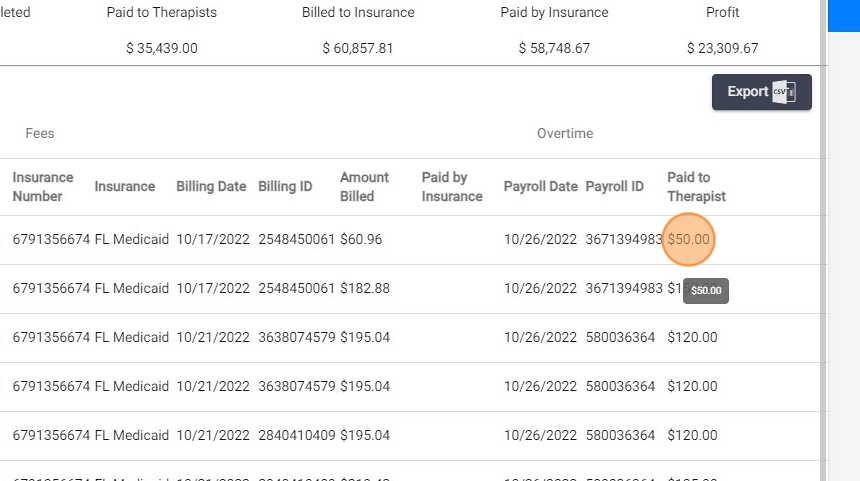
Task: Click the CSV file icon on Export
Action: click(784, 92)
